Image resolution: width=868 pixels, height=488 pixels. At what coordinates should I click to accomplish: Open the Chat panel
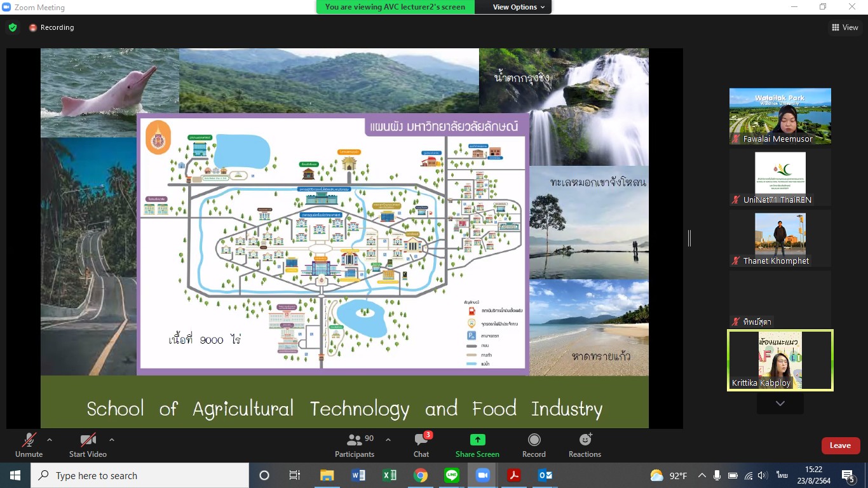[421, 445]
